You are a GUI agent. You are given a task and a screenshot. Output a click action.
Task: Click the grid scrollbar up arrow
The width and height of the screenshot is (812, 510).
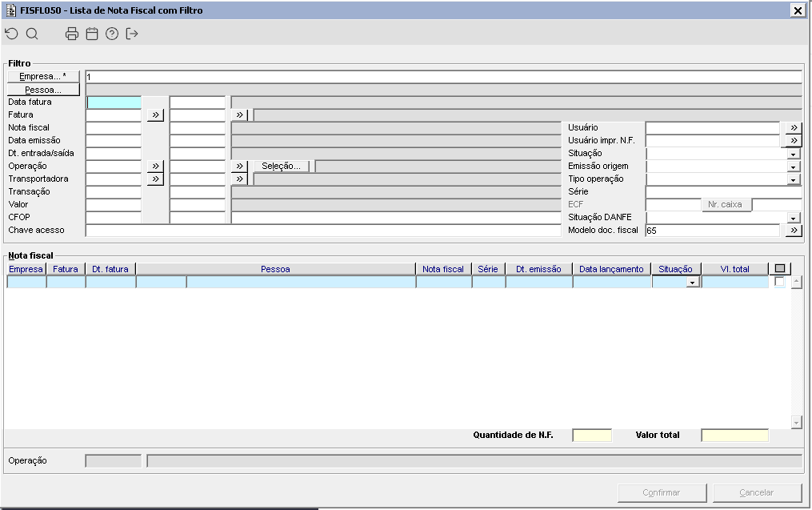pyautogui.click(x=797, y=282)
